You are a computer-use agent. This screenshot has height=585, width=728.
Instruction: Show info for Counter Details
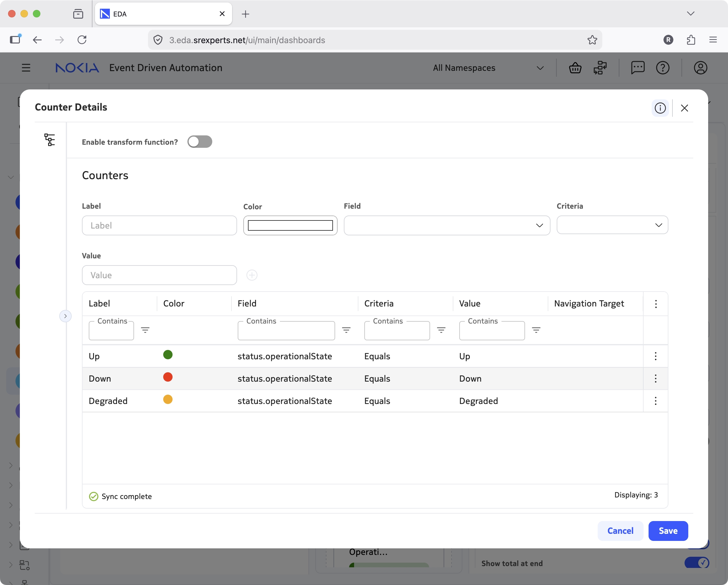660,108
